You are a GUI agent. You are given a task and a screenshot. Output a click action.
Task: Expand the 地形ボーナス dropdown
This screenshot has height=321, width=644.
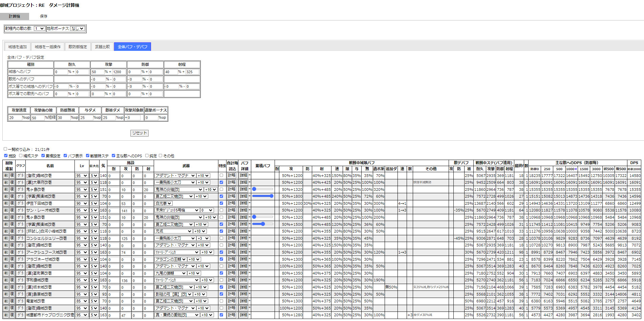click(78, 28)
